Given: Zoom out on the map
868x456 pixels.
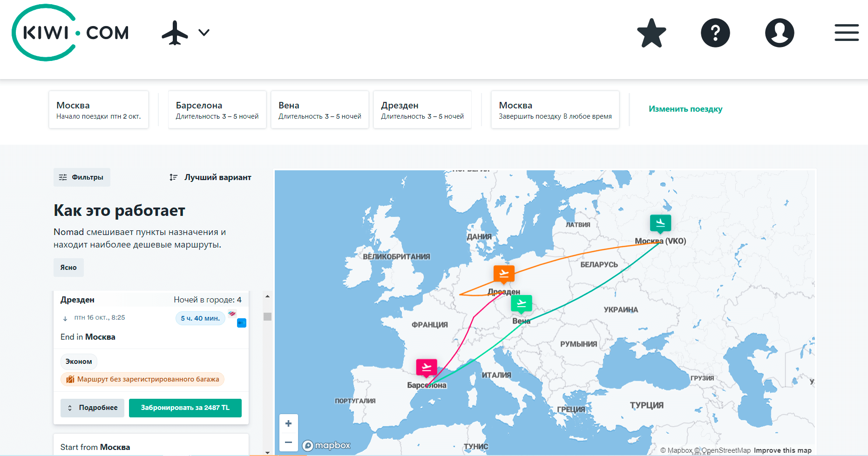Looking at the screenshot, I should coord(288,442).
